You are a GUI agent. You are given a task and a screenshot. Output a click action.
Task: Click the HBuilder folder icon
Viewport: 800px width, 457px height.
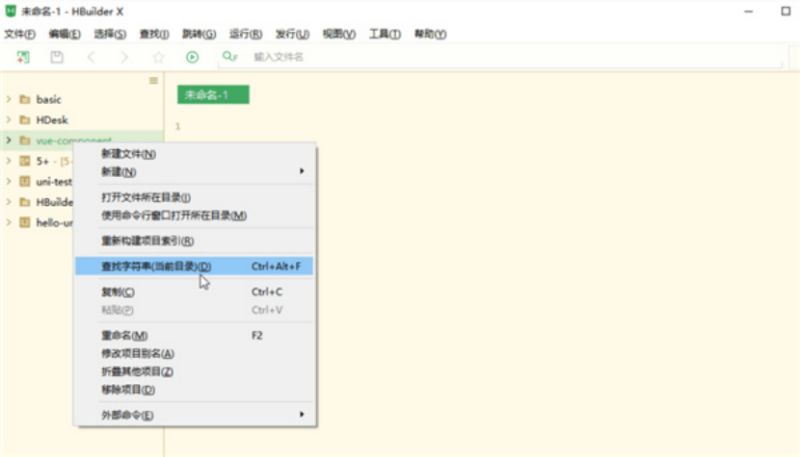[24, 202]
